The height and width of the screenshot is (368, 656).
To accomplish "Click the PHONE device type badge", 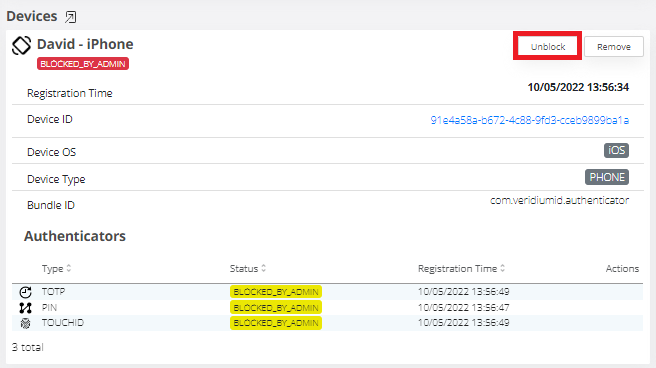I will [x=607, y=177].
